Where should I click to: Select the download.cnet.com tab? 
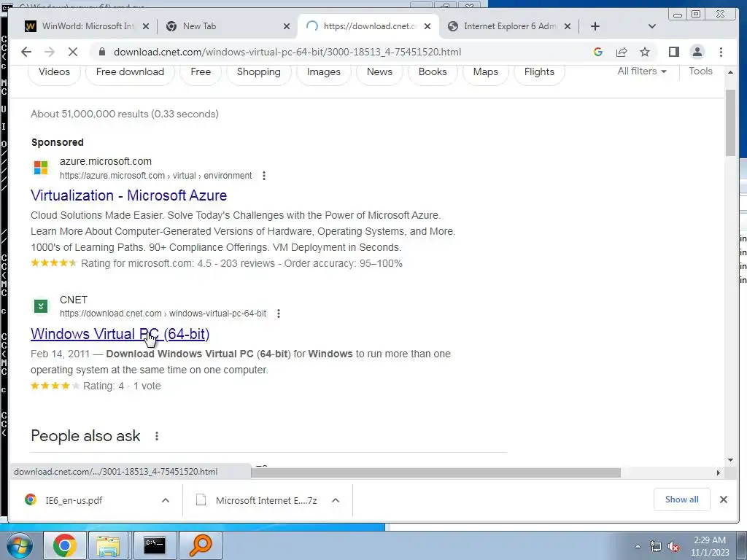367,26
